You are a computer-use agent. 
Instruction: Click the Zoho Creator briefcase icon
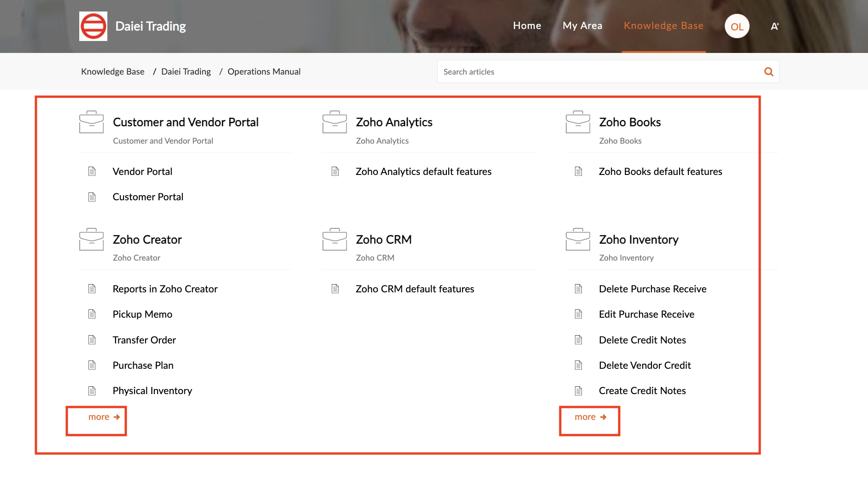tap(91, 239)
